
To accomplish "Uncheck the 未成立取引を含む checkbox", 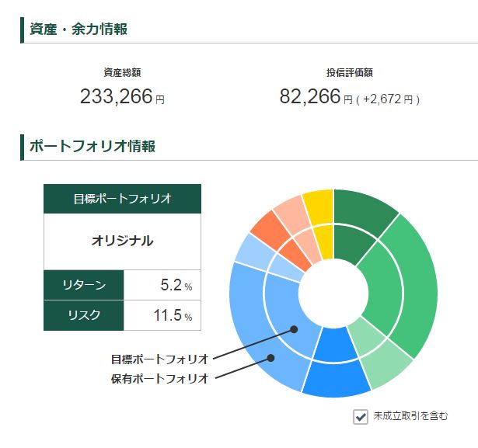I will click(x=361, y=417).
